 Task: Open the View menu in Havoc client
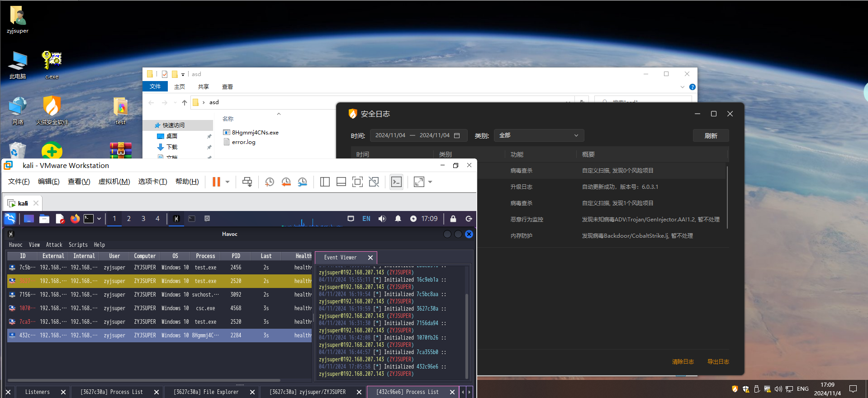point(34,245)
